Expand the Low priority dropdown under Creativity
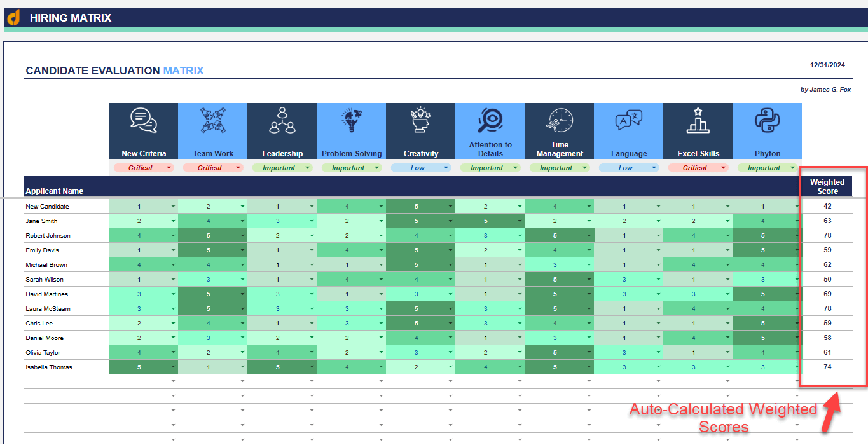868x445 pixels. pyautogui.click(x=420, y=167)
